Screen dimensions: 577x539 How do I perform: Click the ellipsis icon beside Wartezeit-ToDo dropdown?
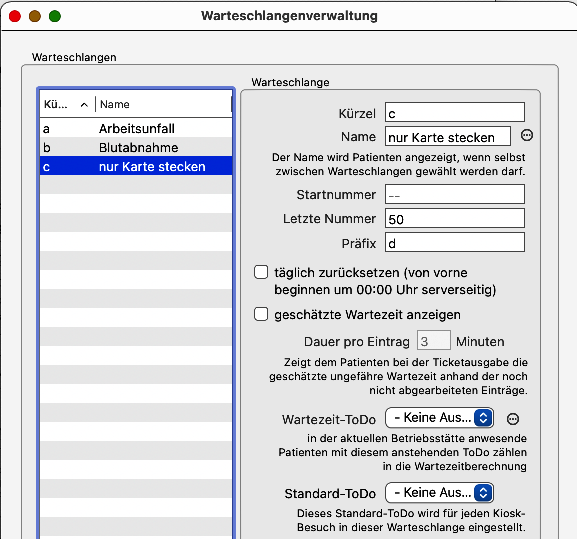pyautogui.click(x=513, y=419)
